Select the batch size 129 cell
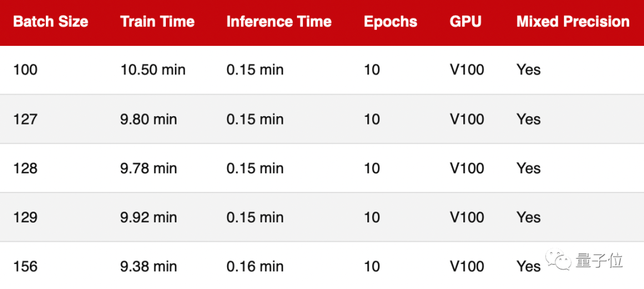This screenshot has width=644, height=289. click(25, 217)
